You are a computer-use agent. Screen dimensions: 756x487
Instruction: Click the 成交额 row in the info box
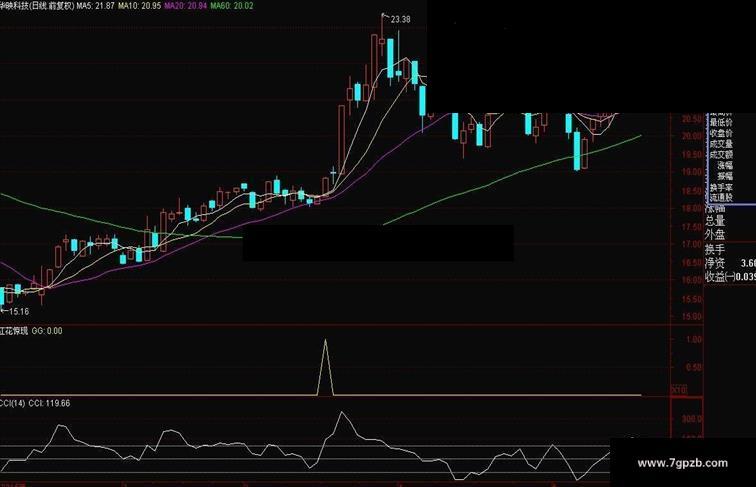tap(721, 154)
